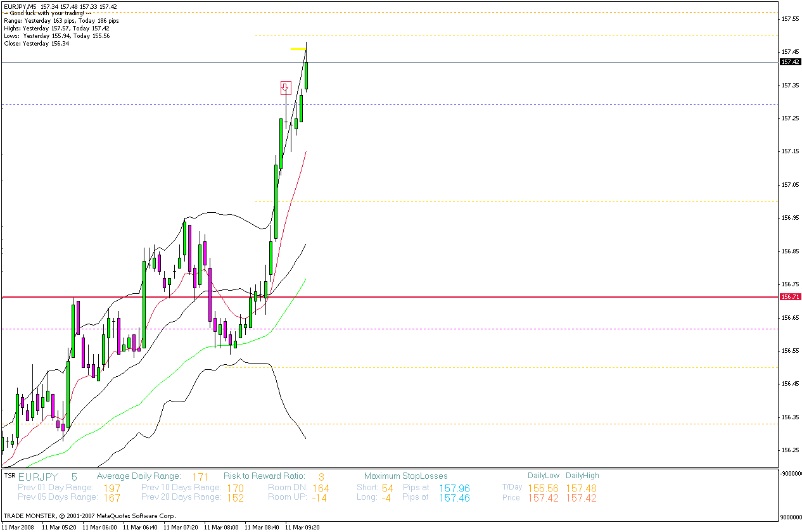Click the red down-arrow sell signal icon
This screenshot has height=532, width=802.
point(286,88)
